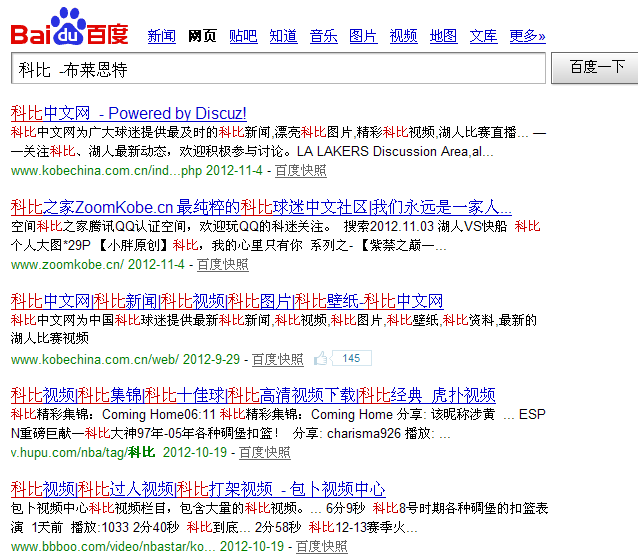Viewport: 638px width, 560px height.
Task: Open the 新闻 (News) tab
Action: [x=161, y=36]
